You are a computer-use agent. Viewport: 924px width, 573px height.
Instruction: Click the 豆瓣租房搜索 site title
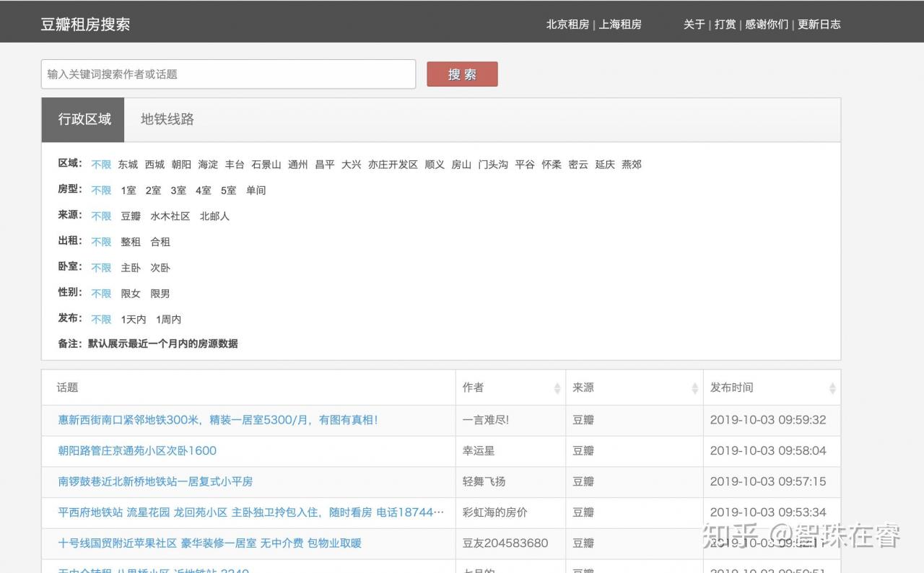[x=85, y=24]
